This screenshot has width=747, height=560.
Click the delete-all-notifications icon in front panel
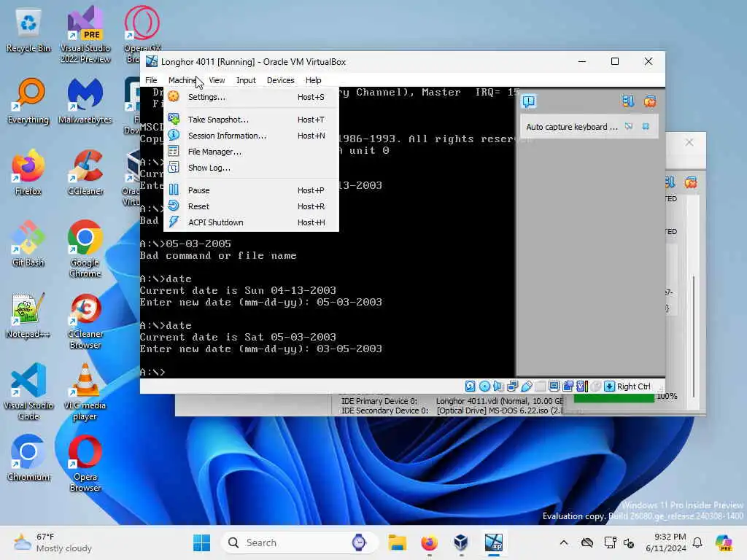pyautogui.click(x=650, y=101)
